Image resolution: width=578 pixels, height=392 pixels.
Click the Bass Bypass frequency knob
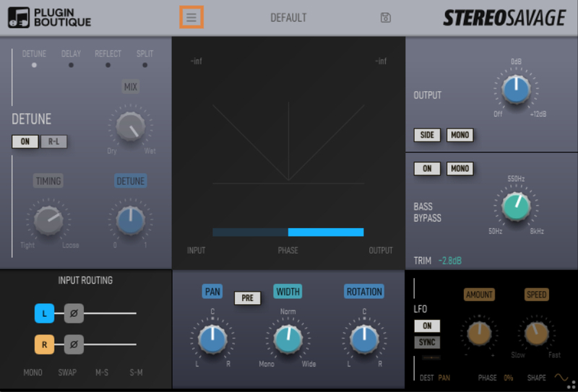tap(516, 206)
